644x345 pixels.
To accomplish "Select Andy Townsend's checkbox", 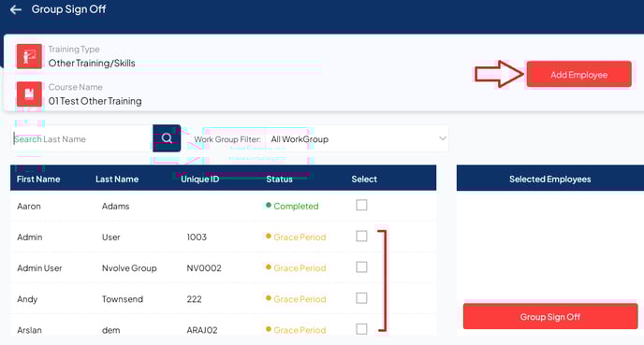I will (361, 298).
